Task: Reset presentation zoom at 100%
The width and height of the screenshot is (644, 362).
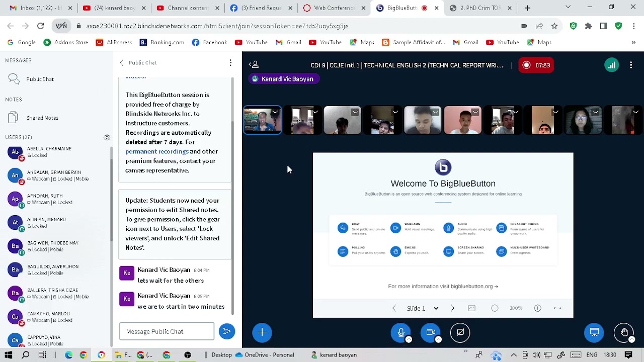Action: [516, 308]
